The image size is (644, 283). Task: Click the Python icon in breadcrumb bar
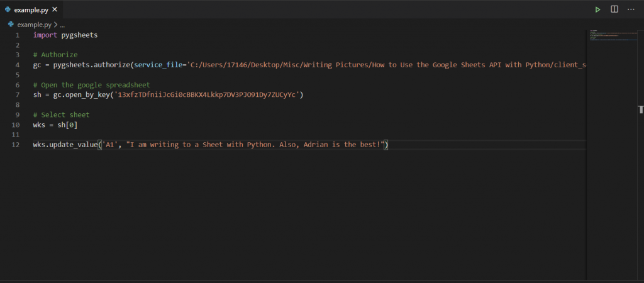[11, 25]
